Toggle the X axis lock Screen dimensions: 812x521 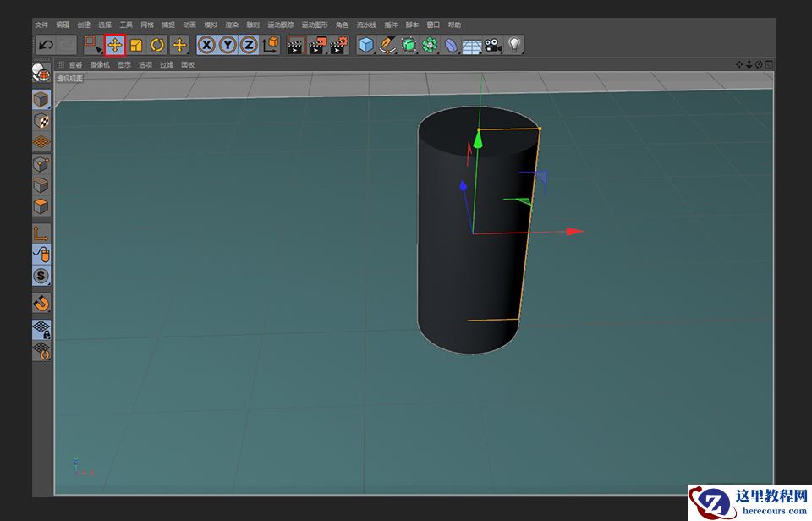point(206,45)
